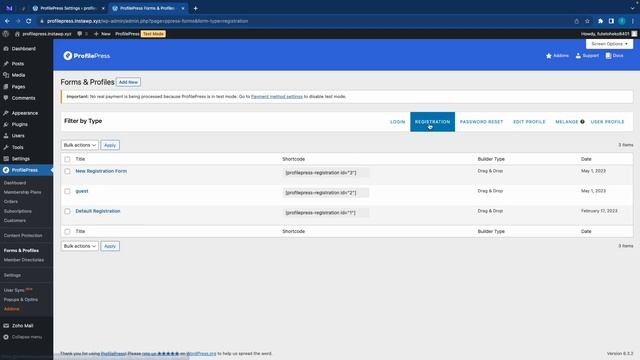Open the New menu in admin bar
Image resolution: width=640 pixels, height=360 pixels.
102,34
